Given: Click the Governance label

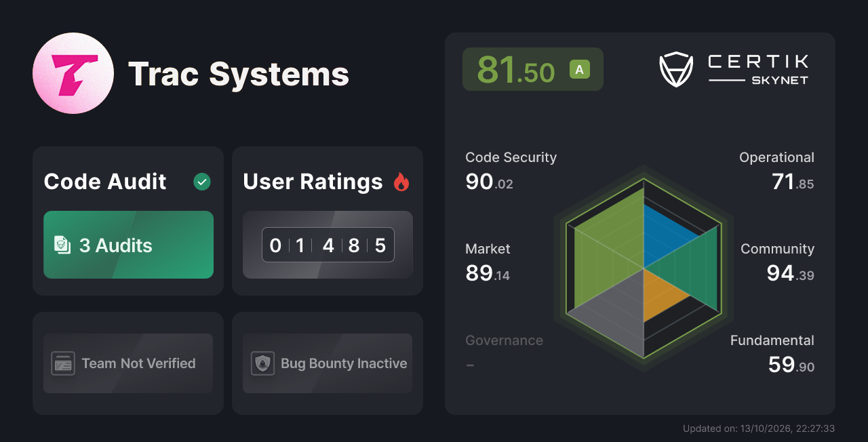Looking at the screenshot, I should (504, 340).
